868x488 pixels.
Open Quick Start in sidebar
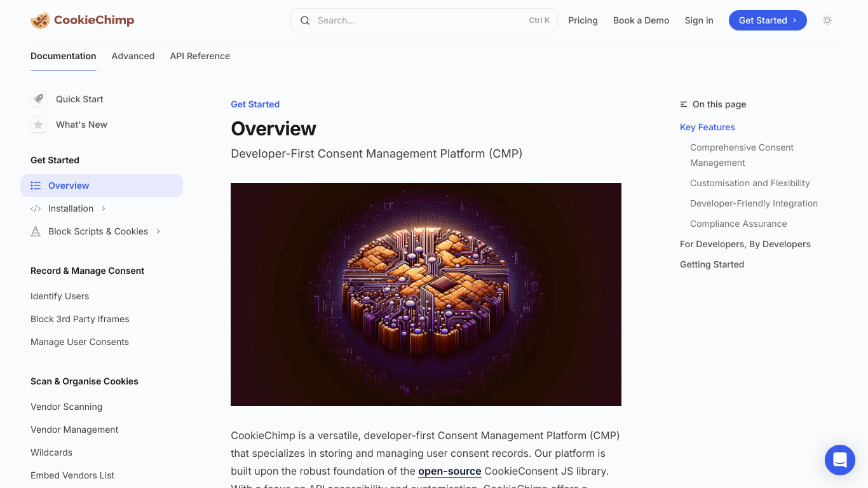[79, 99]
